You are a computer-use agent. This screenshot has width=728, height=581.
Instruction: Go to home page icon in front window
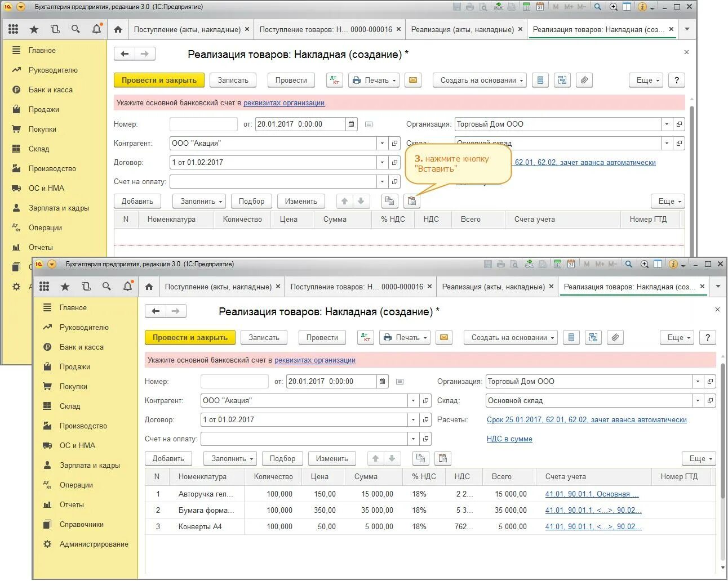[x=149, y=287]
